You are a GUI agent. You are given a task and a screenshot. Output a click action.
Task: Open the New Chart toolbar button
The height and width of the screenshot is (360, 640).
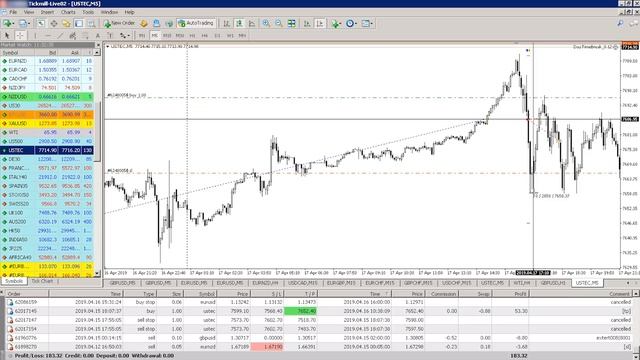[8, 24]
